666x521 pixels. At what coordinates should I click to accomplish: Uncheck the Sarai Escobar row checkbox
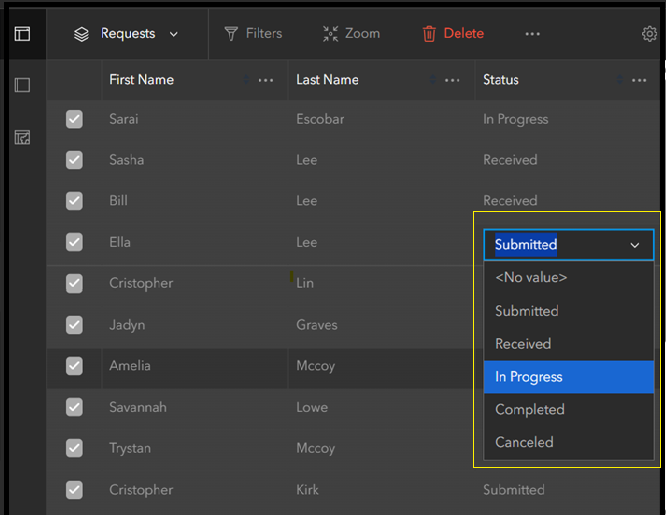(x=74, y=119)
